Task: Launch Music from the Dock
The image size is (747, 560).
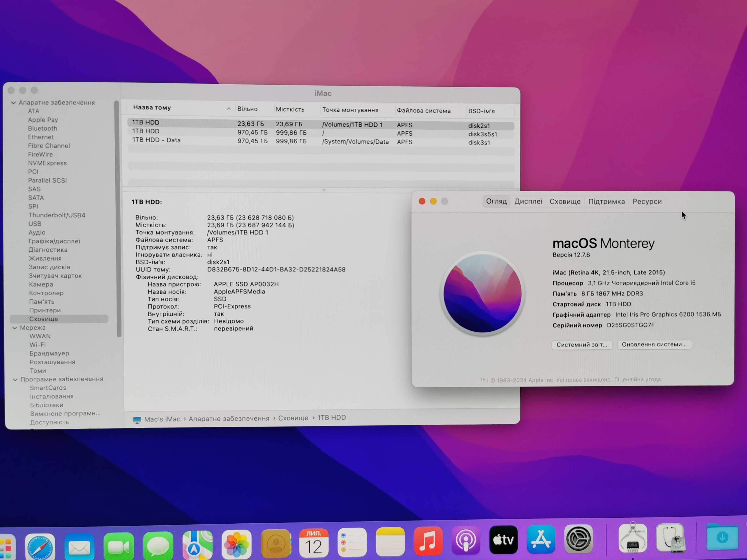Action: coord(428,541)
